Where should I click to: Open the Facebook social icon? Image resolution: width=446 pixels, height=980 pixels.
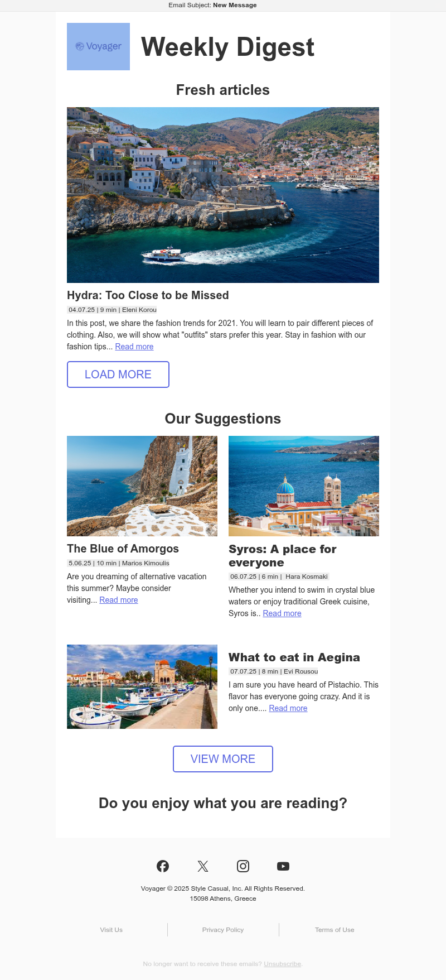(x=163, y=866)
